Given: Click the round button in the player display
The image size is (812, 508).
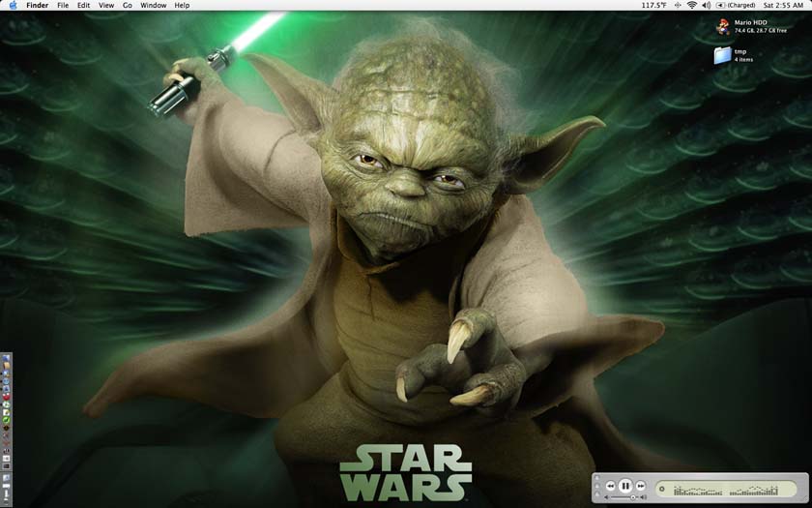Looking at the screenshot, I should pos(662,489).
